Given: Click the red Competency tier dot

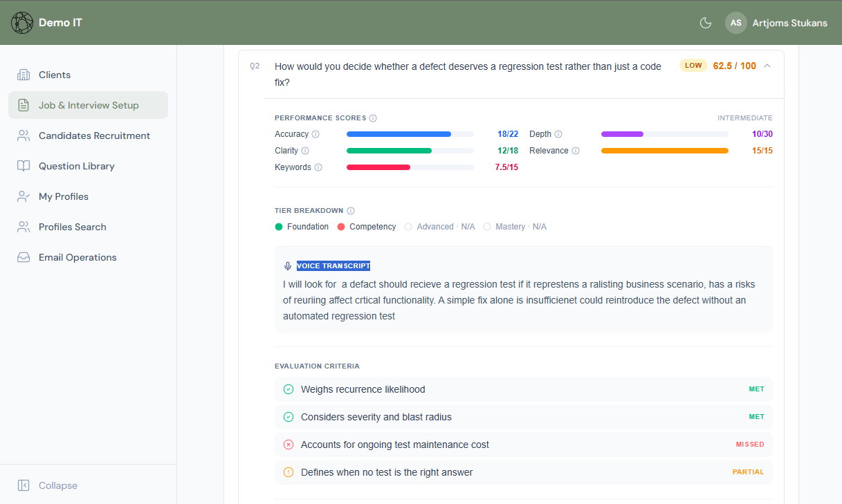Looking at the screenshot, I should pyautogui.click(x=341, y=227).
